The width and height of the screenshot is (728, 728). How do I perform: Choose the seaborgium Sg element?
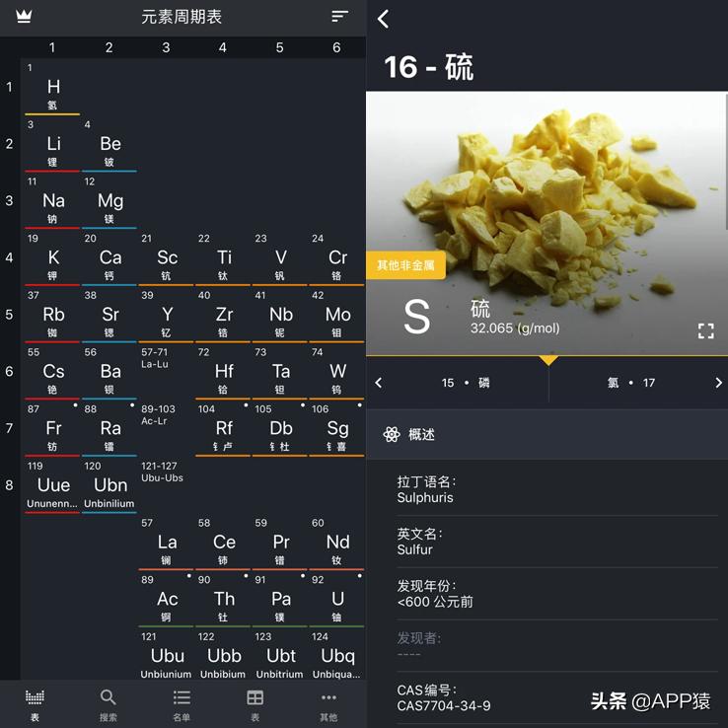point(336,429)
